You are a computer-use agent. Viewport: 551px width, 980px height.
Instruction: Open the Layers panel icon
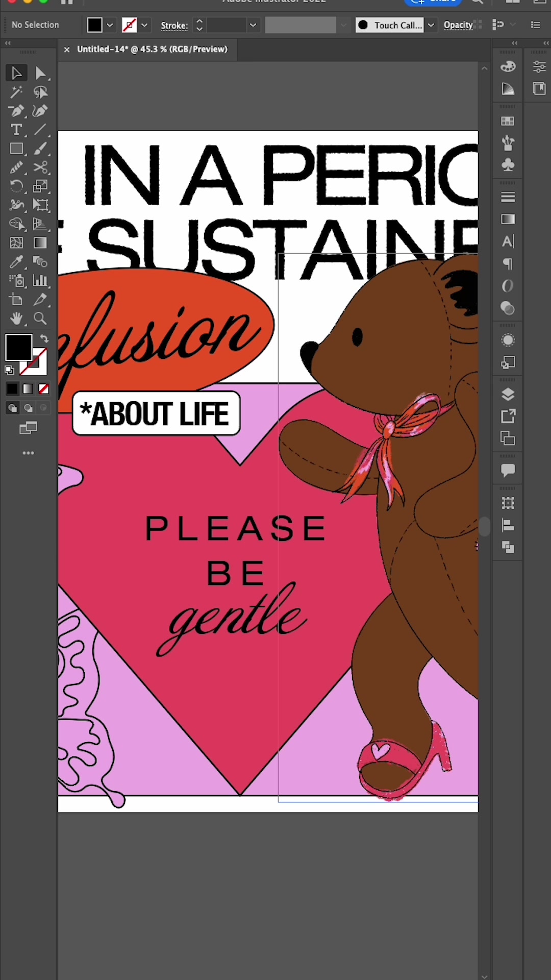[508, 395]
